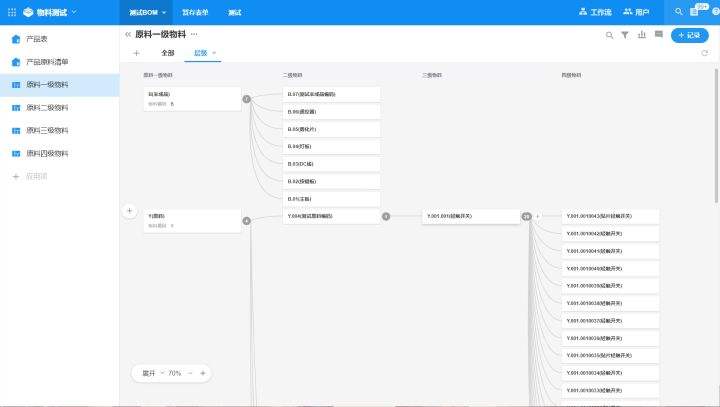Open the Y.001.0010040 fourth-level node

pos(610,269)
